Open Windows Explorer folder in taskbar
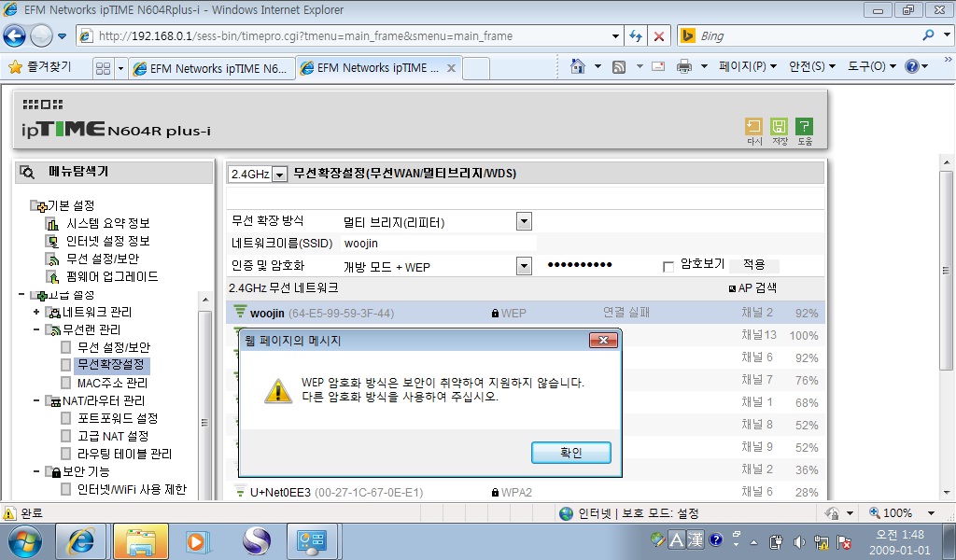 click(141, 541)
